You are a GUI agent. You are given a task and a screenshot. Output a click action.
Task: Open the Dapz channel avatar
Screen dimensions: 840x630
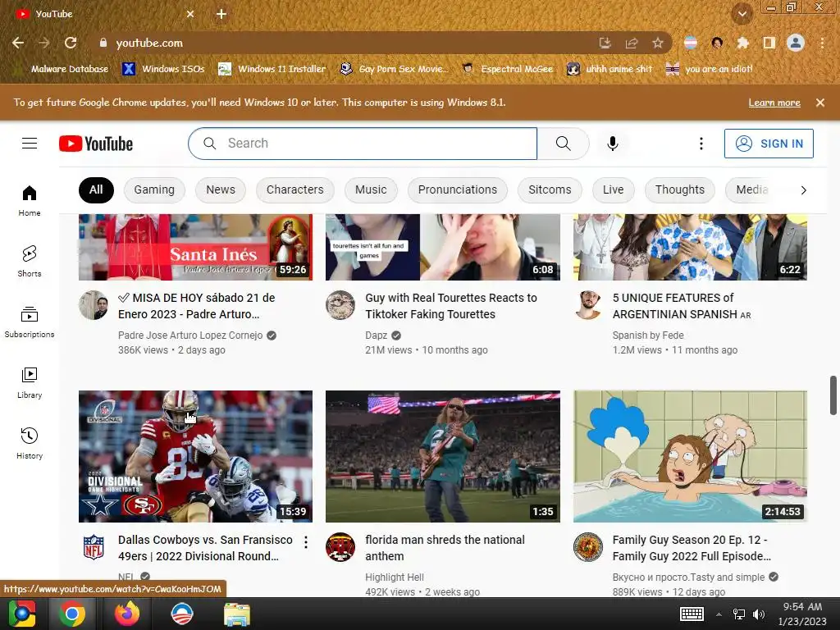coord(340,305)
